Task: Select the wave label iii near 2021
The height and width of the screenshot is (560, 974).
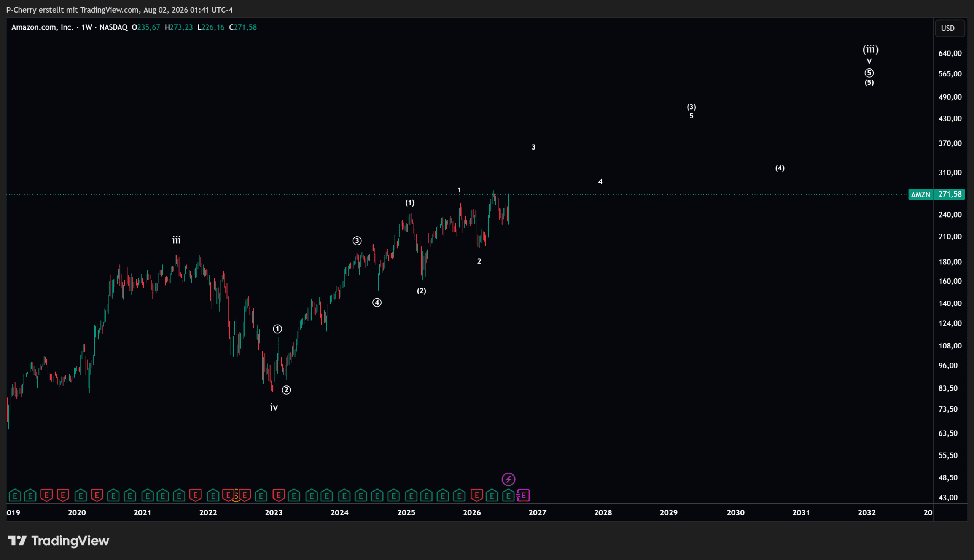Action: click(176, 240)
